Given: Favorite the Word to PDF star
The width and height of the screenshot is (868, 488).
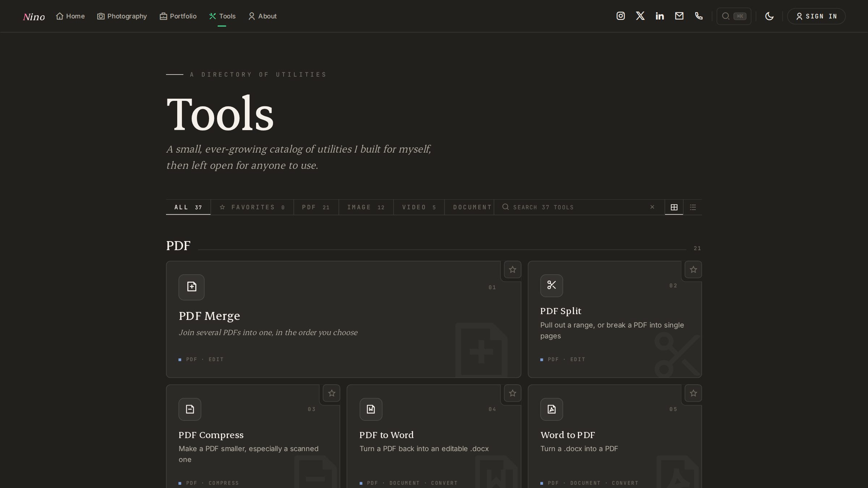Looking at the screenshot, I should (693, 393).
